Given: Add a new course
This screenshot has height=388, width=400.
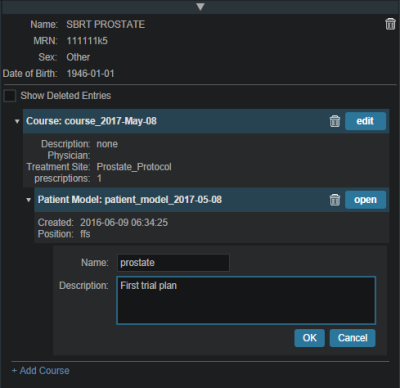Looking at the screenshot, I should pos(40,371).
